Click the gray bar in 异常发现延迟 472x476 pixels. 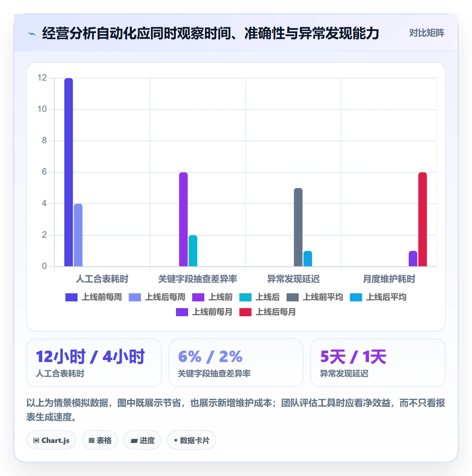[x=298, y=227]
